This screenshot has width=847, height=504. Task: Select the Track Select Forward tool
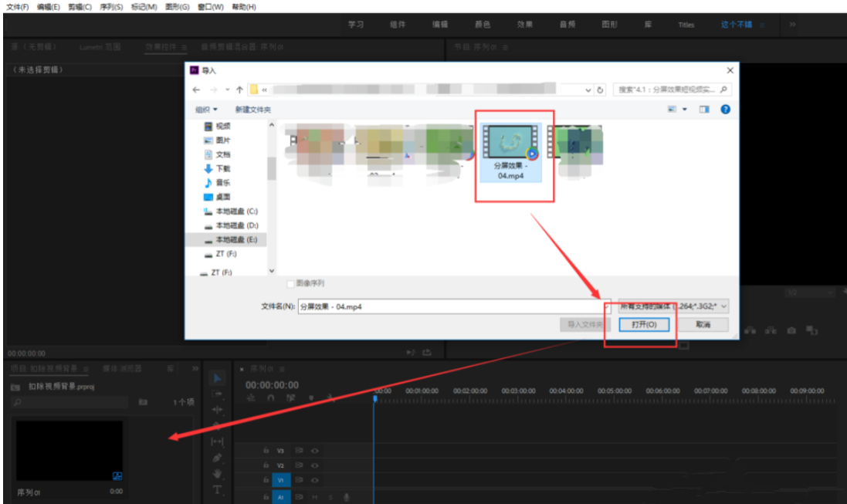[x=217, y=394]
